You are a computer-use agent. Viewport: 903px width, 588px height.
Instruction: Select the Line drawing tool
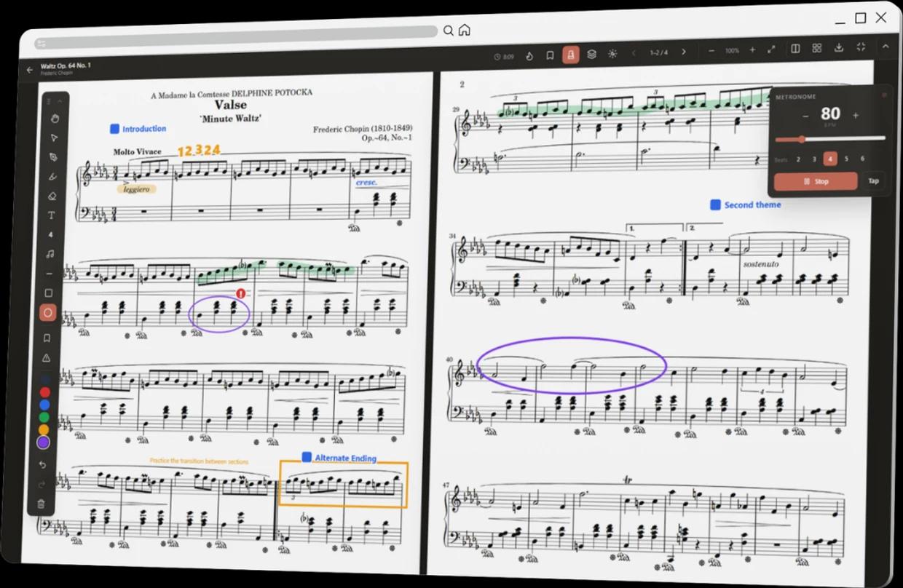[x=50, y=274]
